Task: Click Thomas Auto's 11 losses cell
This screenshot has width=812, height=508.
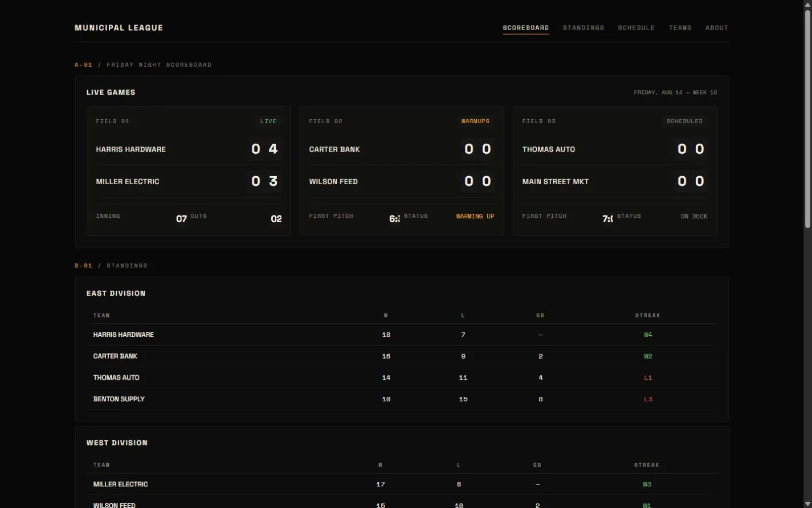Action: (463, 377)
